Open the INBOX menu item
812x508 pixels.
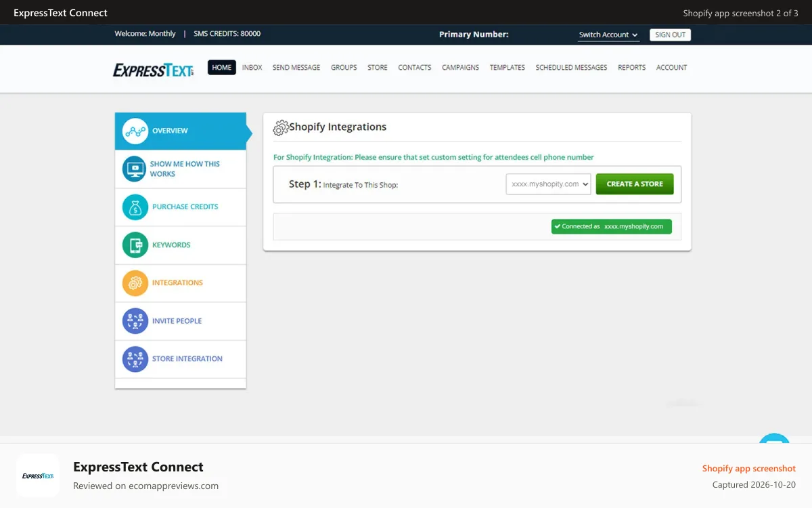click(252, 68)
